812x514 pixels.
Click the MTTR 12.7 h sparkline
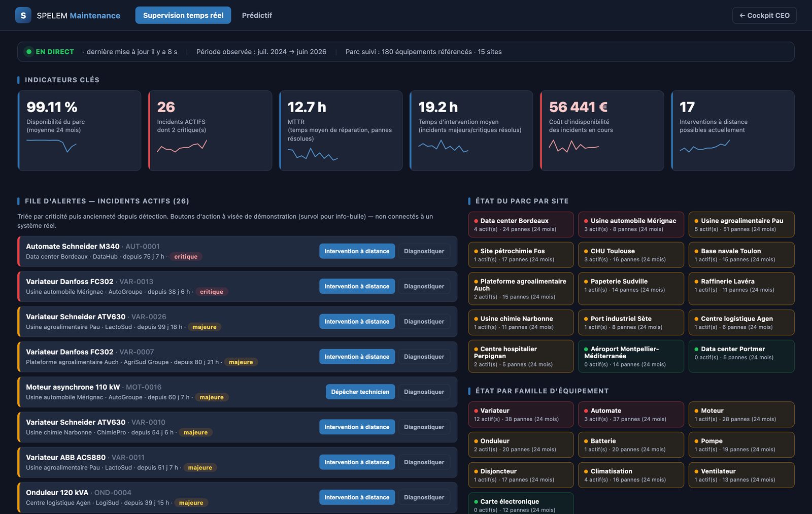point(313,154)
